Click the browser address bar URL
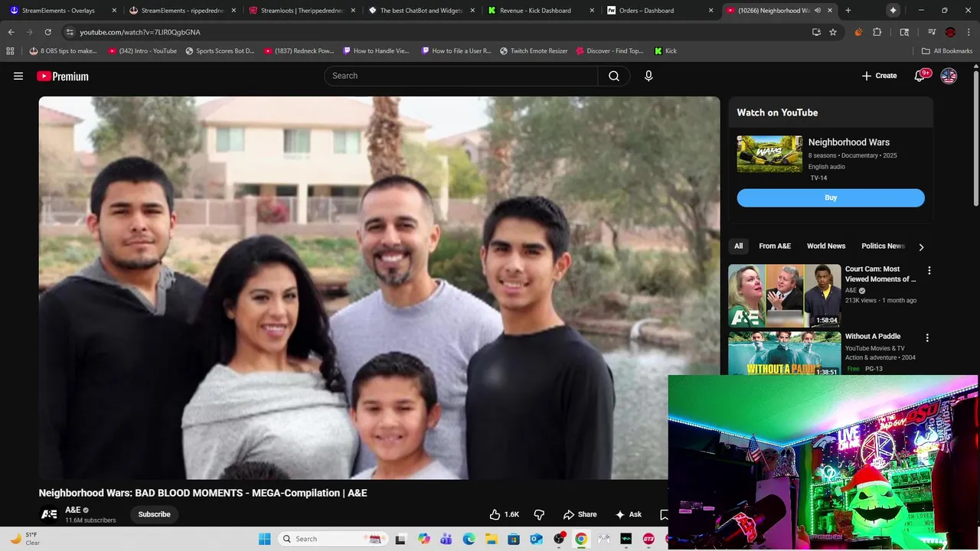Viewport: 980px width, 551px height. pos(140,32)
